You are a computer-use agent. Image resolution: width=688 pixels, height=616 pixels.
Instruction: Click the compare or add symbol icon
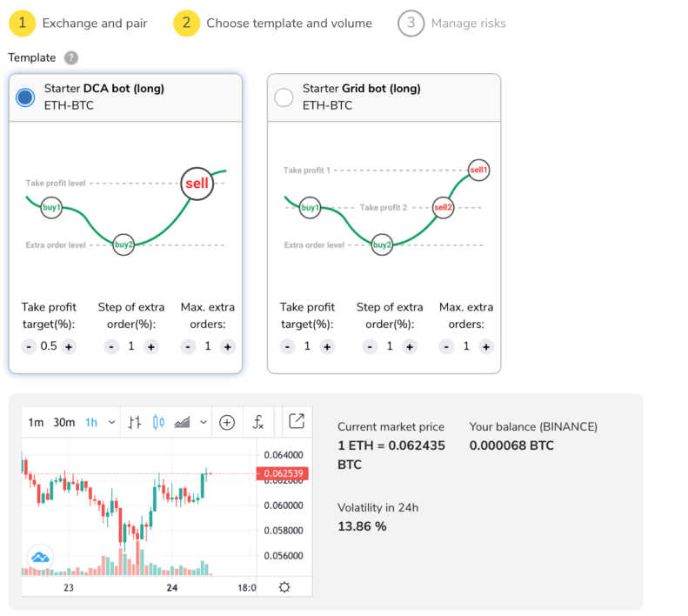(x=227, y=422)
